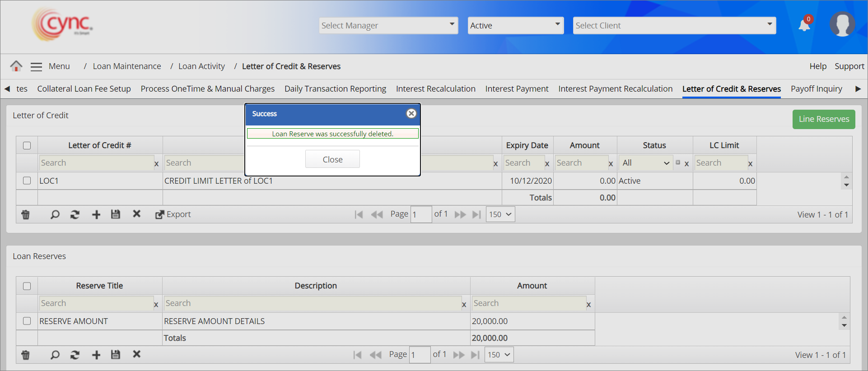Open the Payoff Inquiry tab
This screenshot has width=868, height=371.
pos(816,89)
